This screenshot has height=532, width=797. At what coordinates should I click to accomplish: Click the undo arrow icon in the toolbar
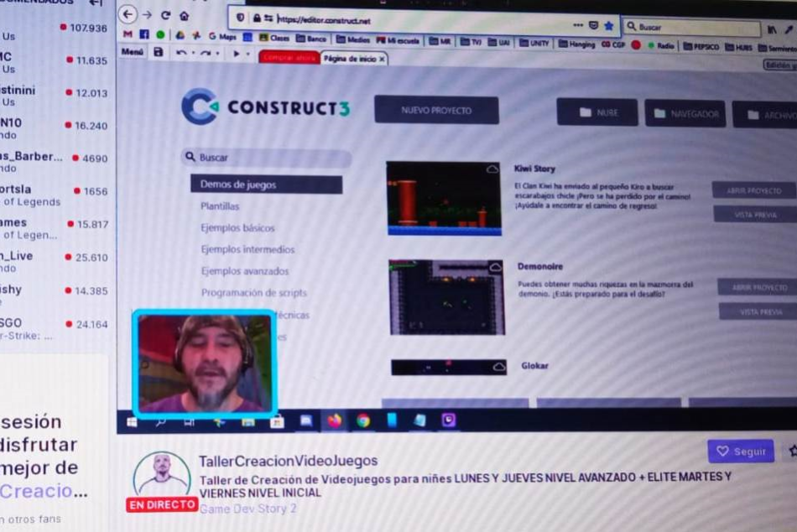[181, 52]
